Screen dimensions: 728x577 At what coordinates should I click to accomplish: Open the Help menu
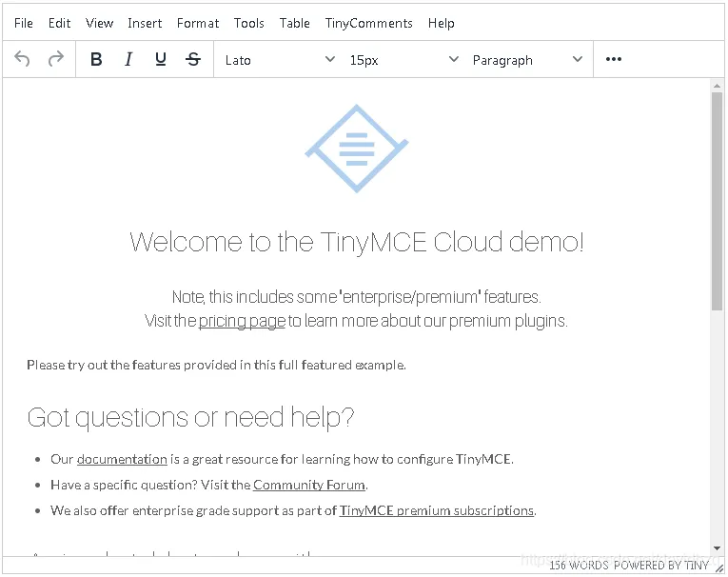pyautogui.click(x=441, y=23)
